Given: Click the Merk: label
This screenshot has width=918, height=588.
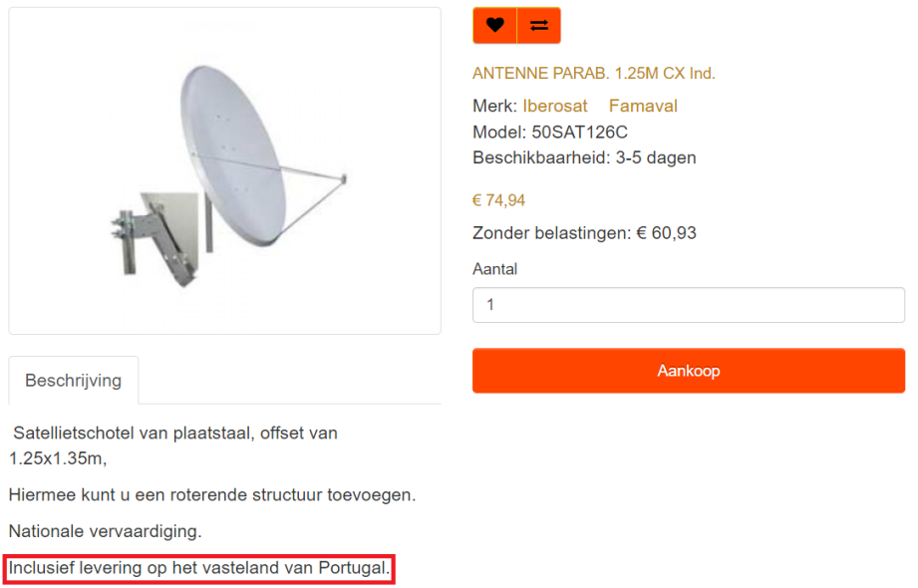Looking at the screenshot, I should 494,106.
